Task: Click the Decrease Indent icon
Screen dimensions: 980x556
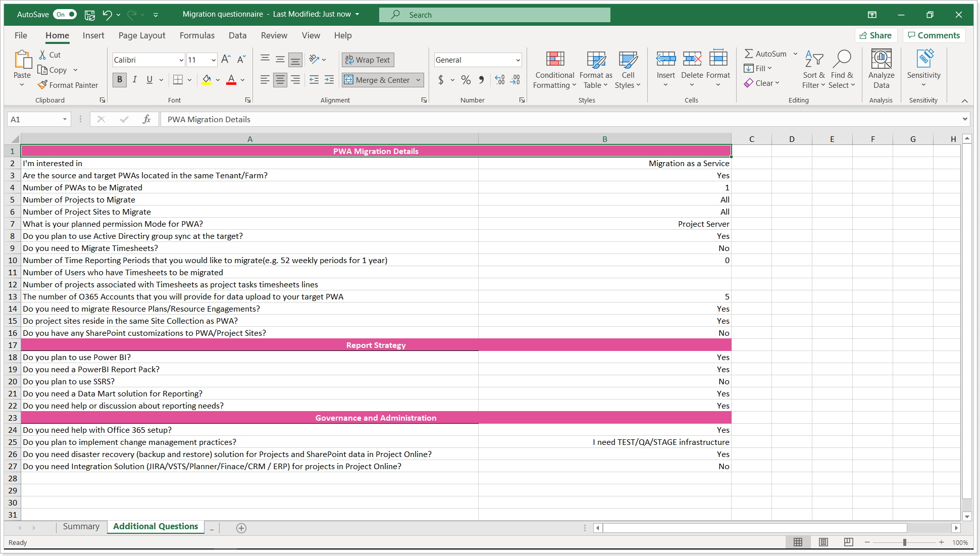Action: (314, 80)
